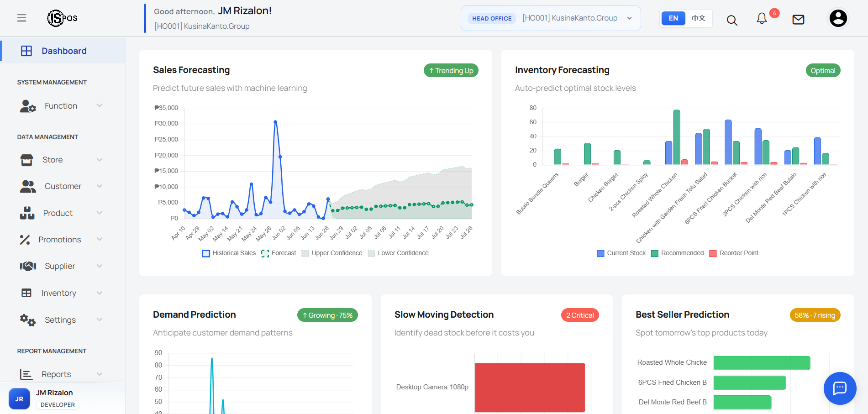Open the mail envelope icon

click(798, 20)
